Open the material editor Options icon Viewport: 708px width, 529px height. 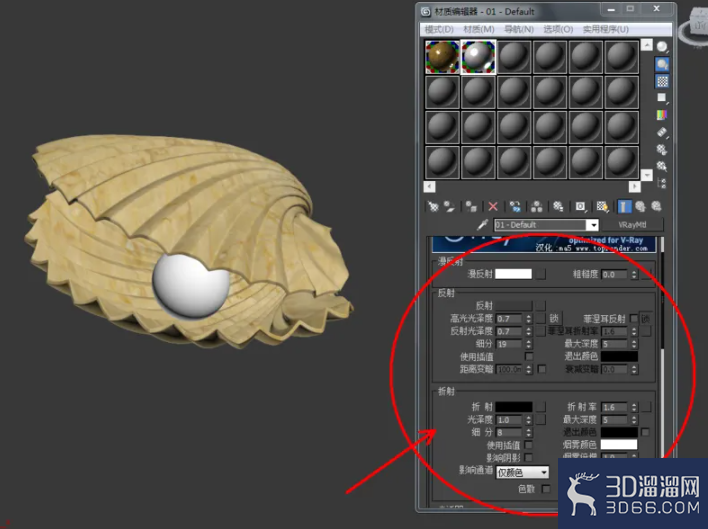(662, 149)
